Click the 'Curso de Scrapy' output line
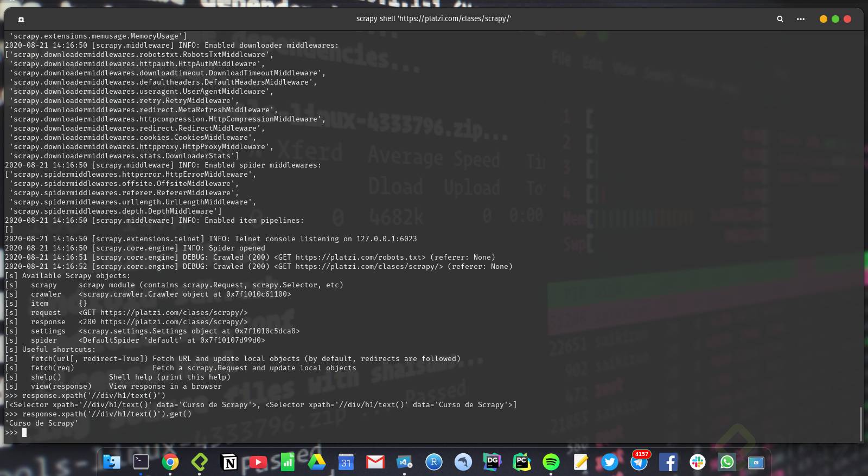 tap(42, 423)
